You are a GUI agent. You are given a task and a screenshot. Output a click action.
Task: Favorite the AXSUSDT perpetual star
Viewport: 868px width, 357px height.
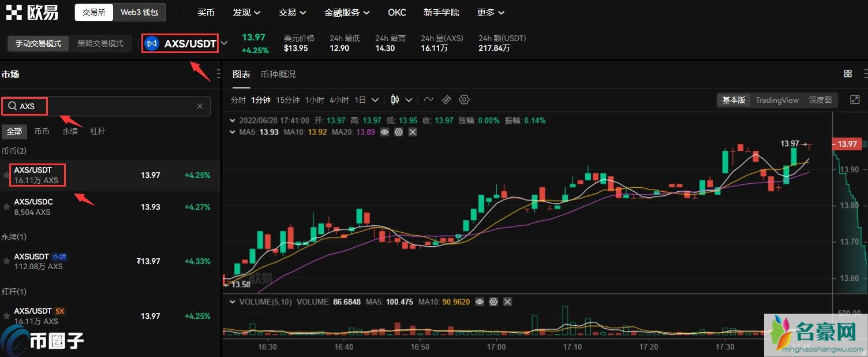pyautogui.click(x=6, y=261)
